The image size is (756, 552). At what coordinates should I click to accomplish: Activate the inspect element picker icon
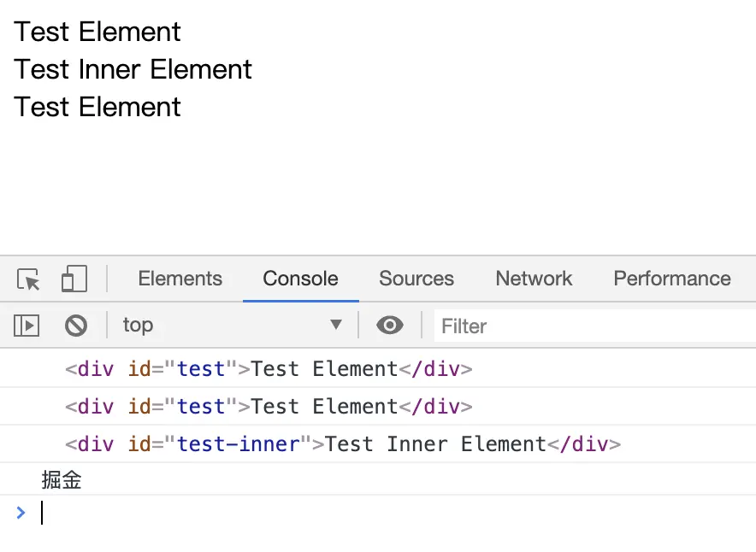coord(28,279)
